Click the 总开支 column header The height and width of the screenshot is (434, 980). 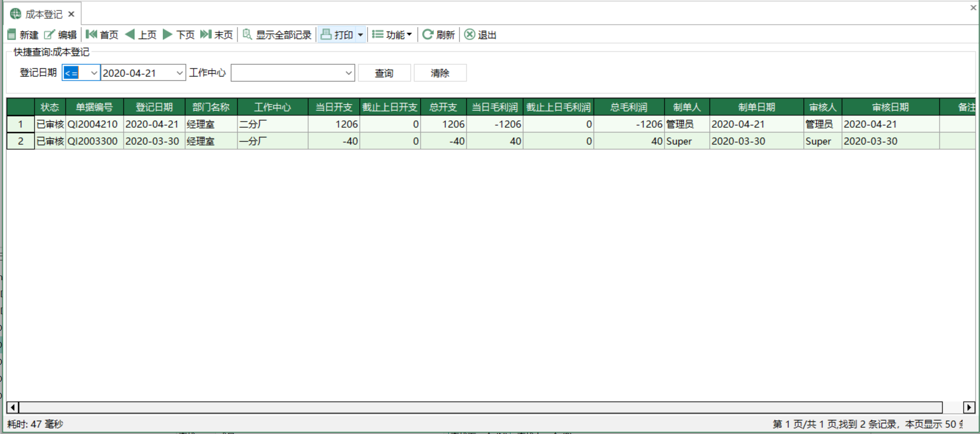443,107
